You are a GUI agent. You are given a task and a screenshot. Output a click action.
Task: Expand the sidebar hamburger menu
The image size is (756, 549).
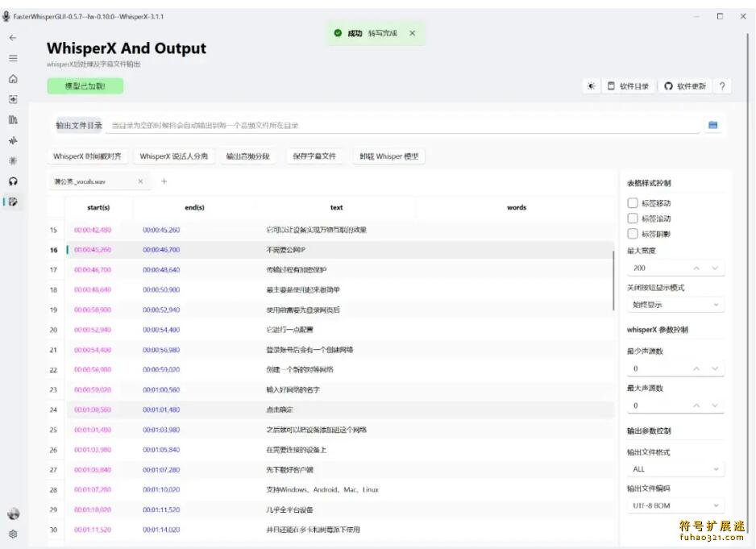click(x=13, y=58)
